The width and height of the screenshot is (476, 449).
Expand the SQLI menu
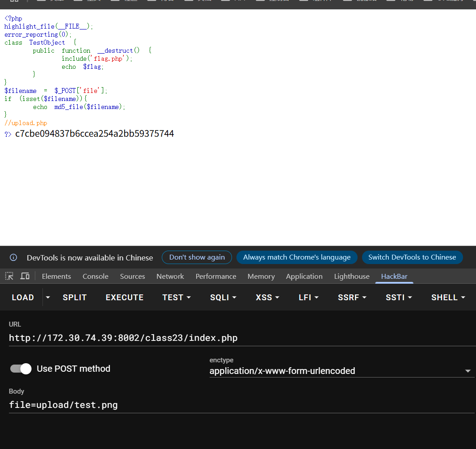point(223,297)
